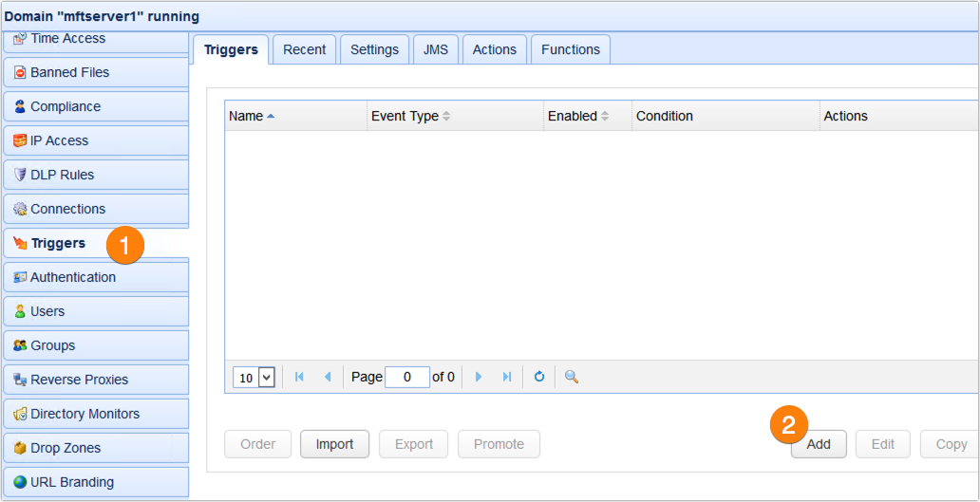Click the Condition column header
Image resolution: width=980 pixels, height=502 pixels.
pos(726,116)
